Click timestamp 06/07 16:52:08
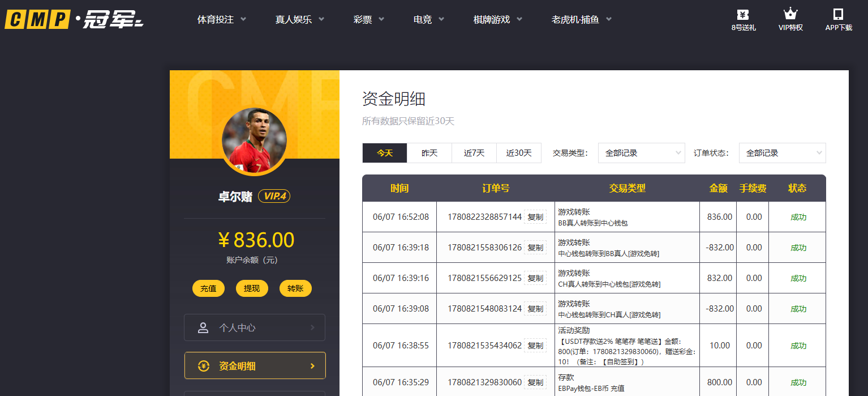The width and height of the screenshot is (868, 396). click(x=401, y=217)
